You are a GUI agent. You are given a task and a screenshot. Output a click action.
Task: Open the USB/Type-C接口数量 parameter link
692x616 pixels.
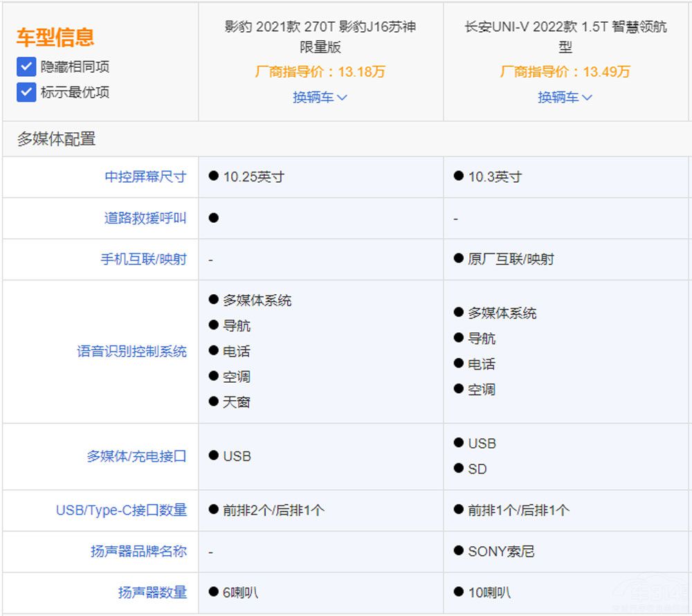121,510
